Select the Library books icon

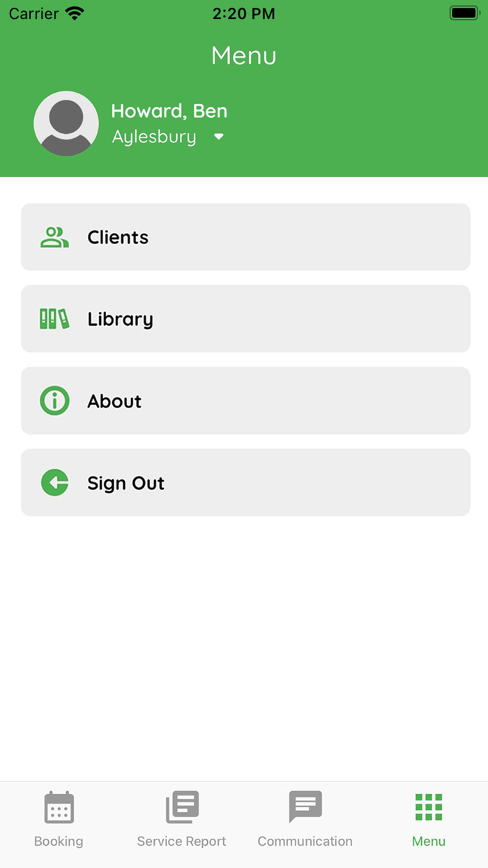(x=54, y=319)
